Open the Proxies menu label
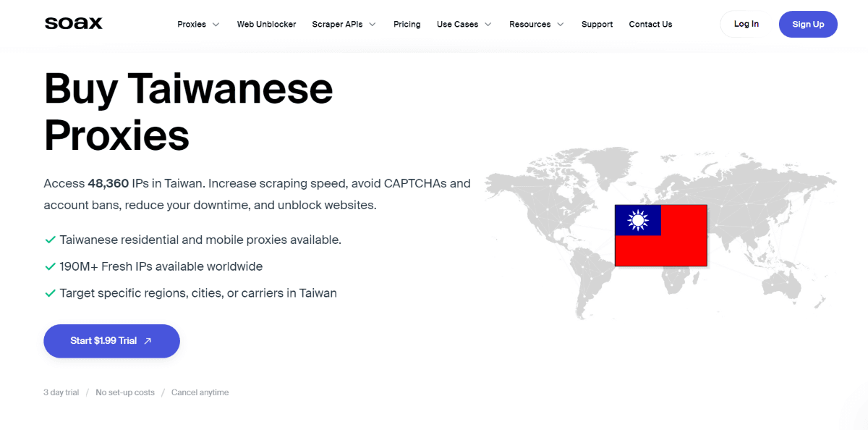 point(192,25)
